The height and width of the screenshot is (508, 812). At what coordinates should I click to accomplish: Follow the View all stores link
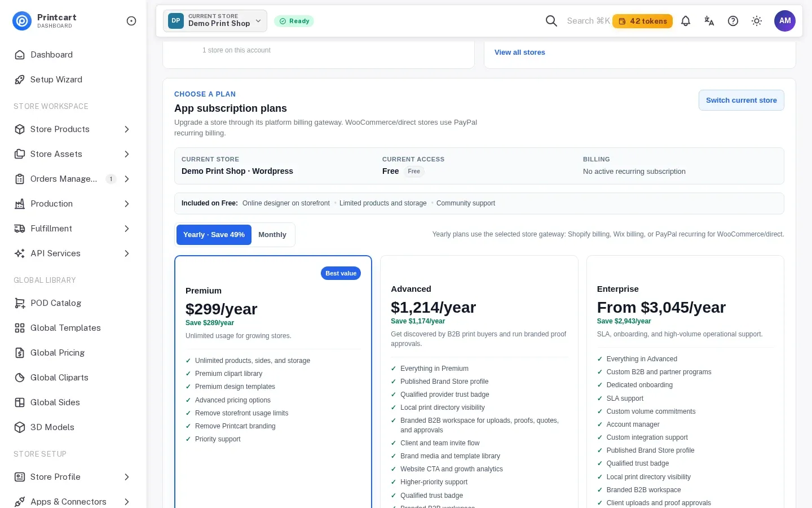(520, 52)
